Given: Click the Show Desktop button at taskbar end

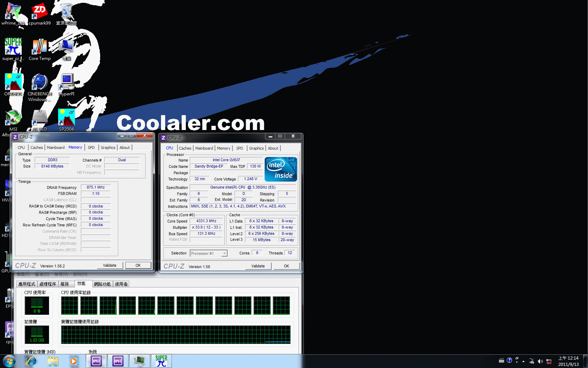Looking at the screenshot, I should [585, 361].
